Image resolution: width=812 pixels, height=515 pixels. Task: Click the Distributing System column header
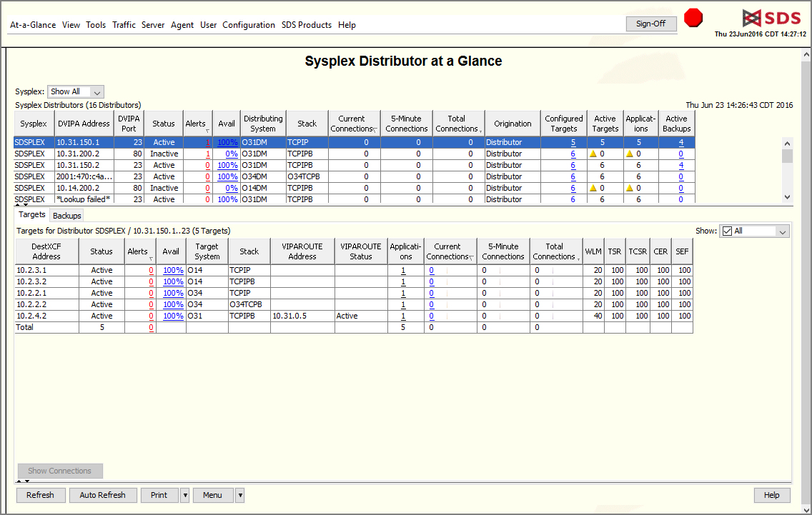click(x=263, y=124)
